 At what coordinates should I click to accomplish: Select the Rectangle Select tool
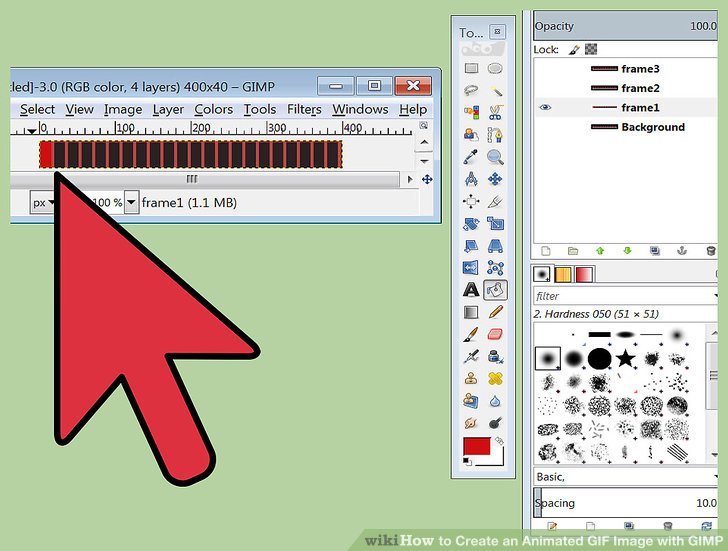click(x=471, y=69)
